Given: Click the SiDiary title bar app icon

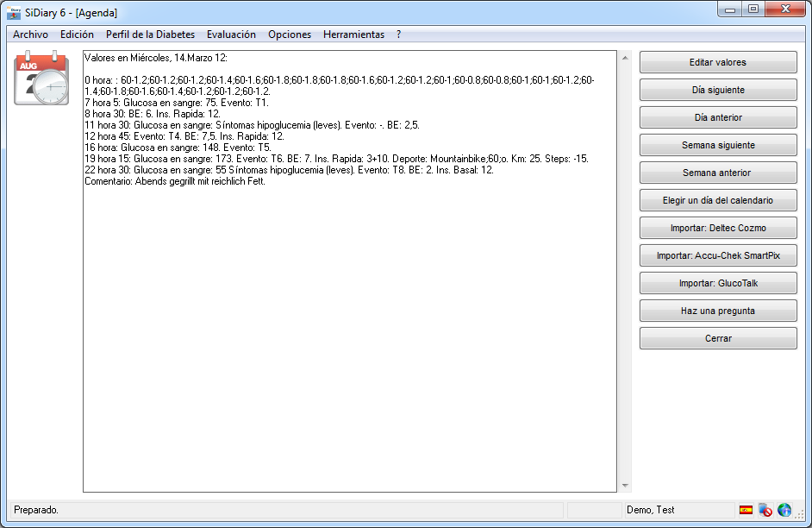Looking at the screenshot, I should coord(14,13).
